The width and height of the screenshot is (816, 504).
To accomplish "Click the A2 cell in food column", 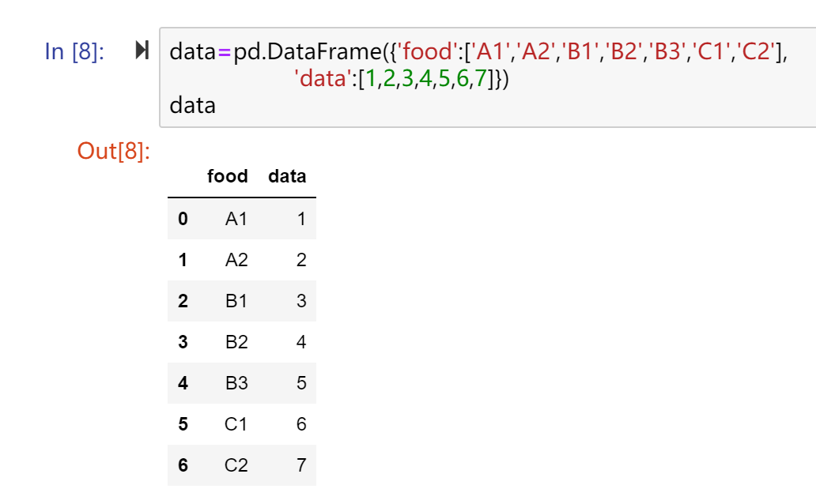I will click(236, 260).
